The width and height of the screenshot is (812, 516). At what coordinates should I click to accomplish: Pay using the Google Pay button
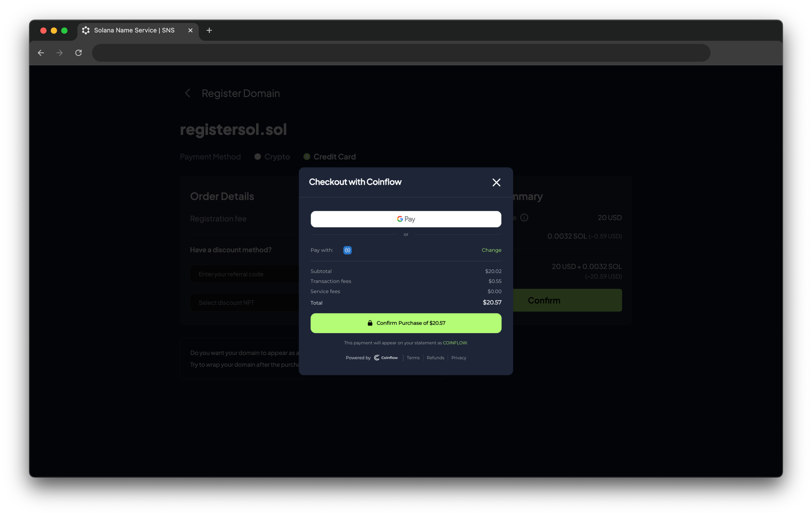click(x=406, y=219)
